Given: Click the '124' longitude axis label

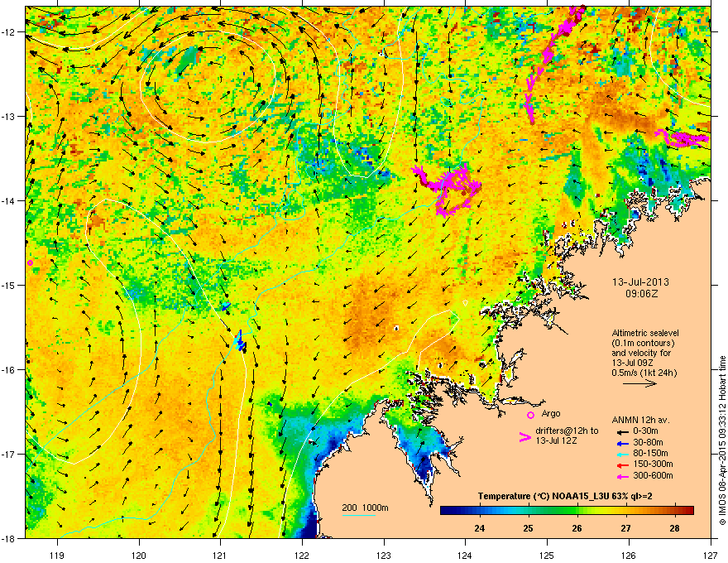Looking at the screenshot, I should pos(465,555).
